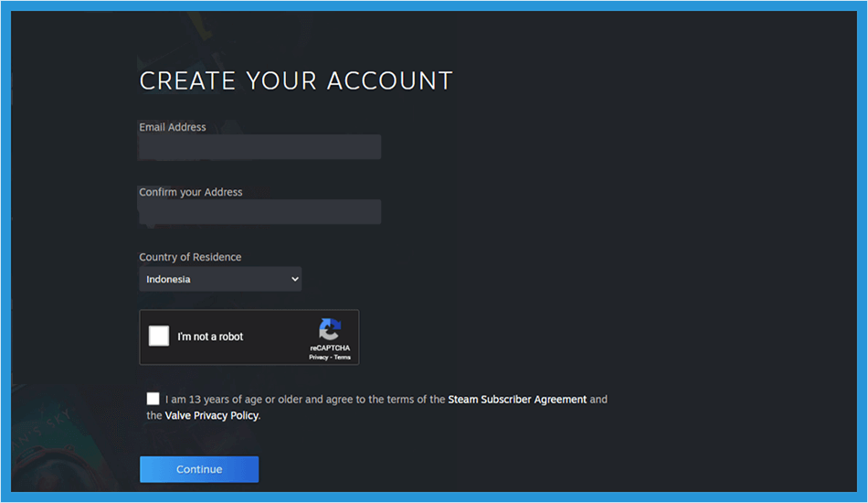The height and width of the screenshot is (503, 868).
Task: Click the Country of Residence label
Action: point(190,257)
